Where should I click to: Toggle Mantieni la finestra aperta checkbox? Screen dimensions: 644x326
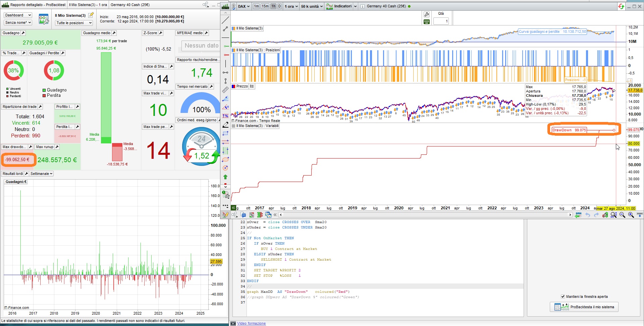563,297
